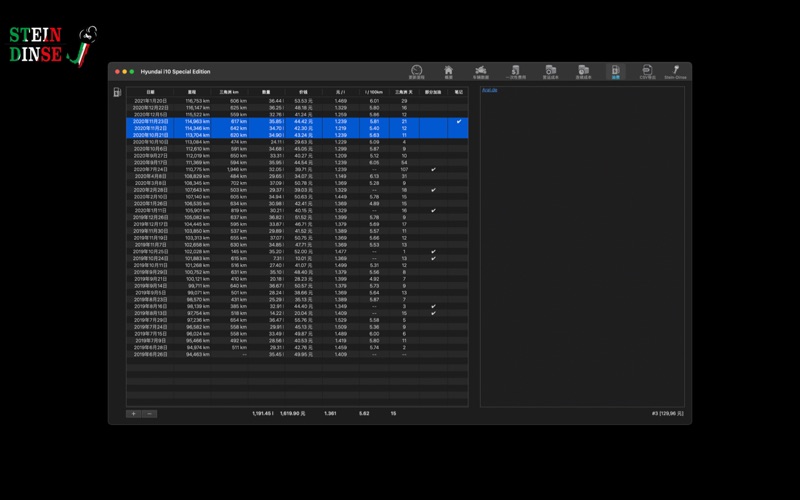Click the 1,191.45 l total quantity in footer
Image resolution: width=800 pixels, height=500 pixels.
[263, 414]
